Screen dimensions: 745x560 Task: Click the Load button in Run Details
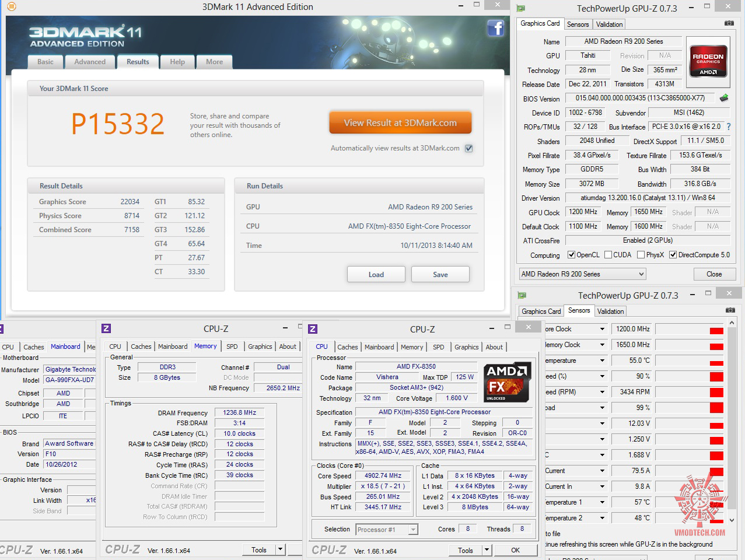pyautogui.click(x=376, y=275)
